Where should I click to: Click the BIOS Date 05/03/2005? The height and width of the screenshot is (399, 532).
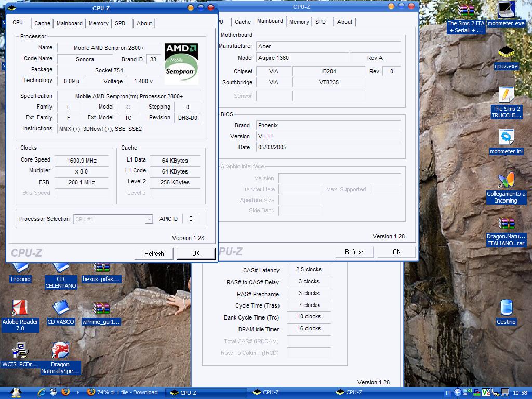click(328, 147)
